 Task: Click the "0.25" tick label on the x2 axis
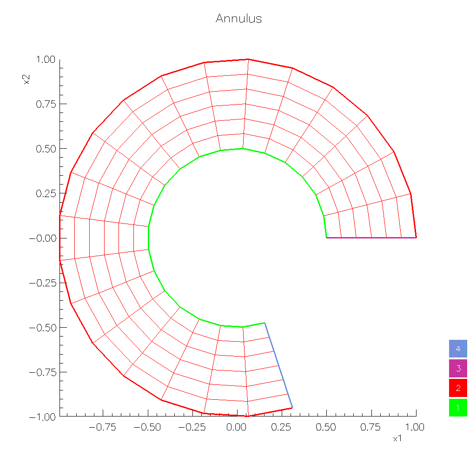click(x=46, y=193)
